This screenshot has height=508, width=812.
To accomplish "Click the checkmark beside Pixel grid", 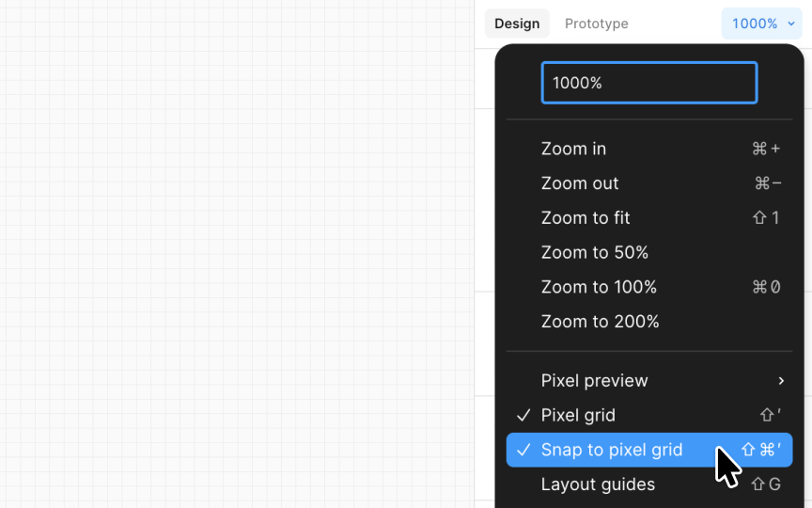I will tap(523, 415).
